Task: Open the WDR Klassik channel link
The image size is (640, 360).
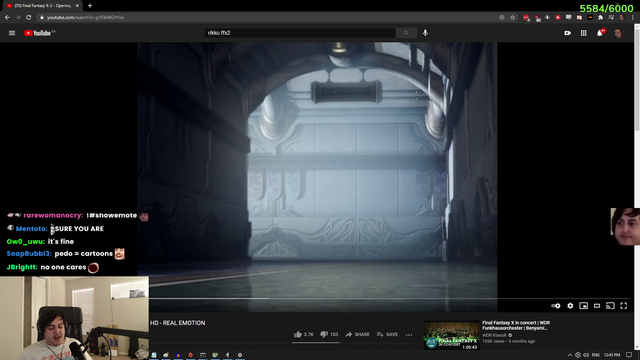Action: pos(495,336)
